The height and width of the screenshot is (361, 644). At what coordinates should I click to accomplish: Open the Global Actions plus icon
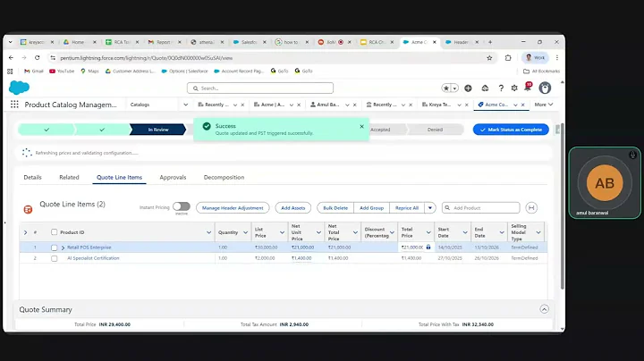click(468, 88)
